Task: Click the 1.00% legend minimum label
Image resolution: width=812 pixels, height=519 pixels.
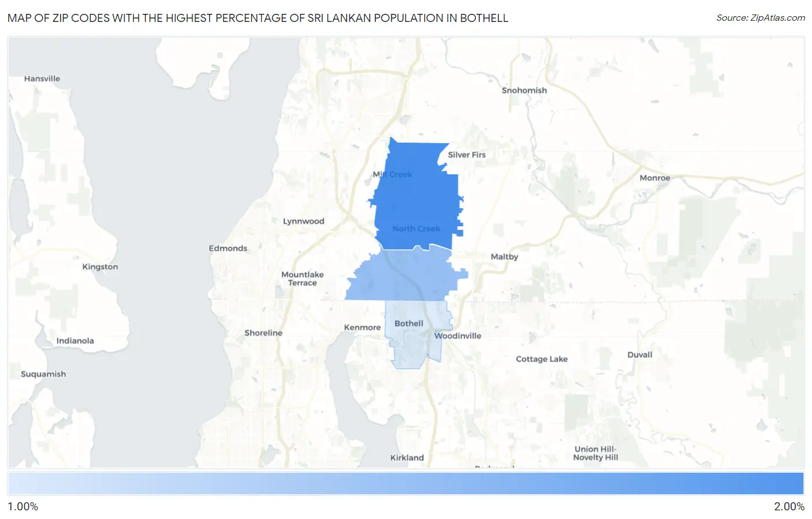Action: click(23, 506)
